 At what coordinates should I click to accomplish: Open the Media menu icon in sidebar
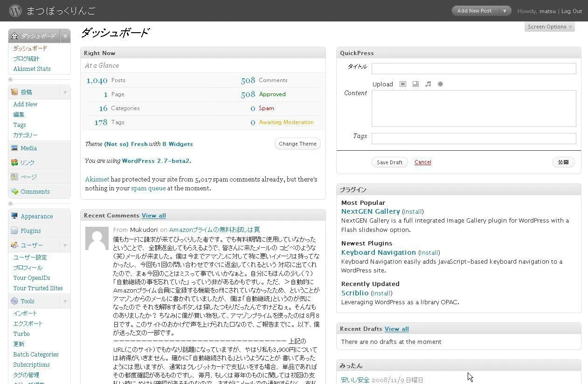point(14,148)
